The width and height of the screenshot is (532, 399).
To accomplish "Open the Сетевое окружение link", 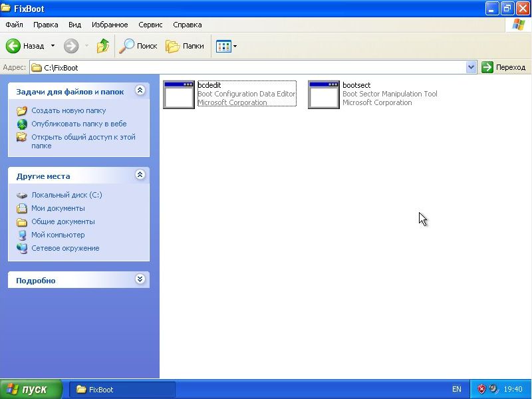I will coord(65,248).
